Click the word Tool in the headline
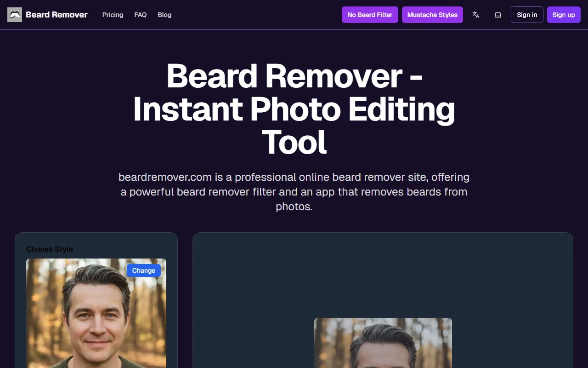 click(294, 142)
